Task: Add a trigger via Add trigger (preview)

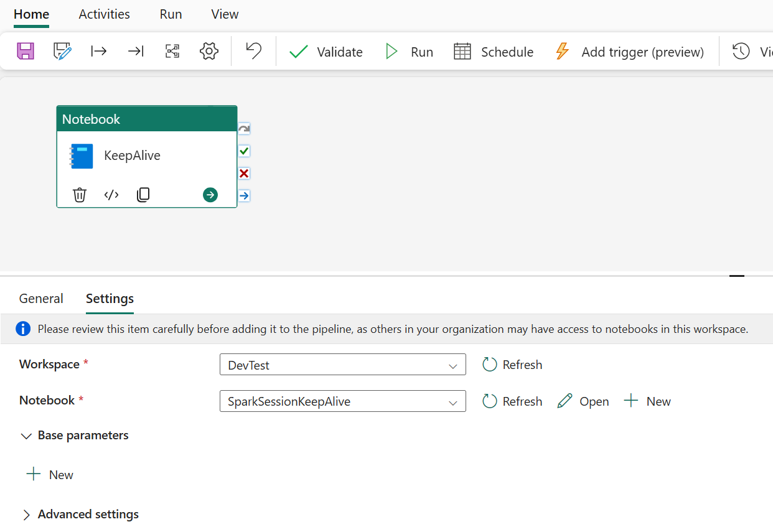Action: (x=630, y=52)
